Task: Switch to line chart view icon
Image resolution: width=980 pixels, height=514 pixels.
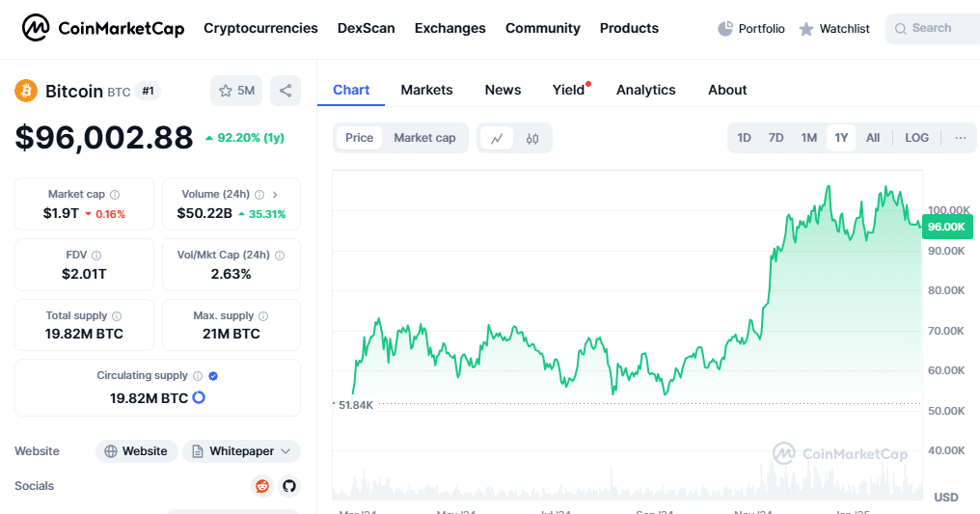Action: point(497,139)
